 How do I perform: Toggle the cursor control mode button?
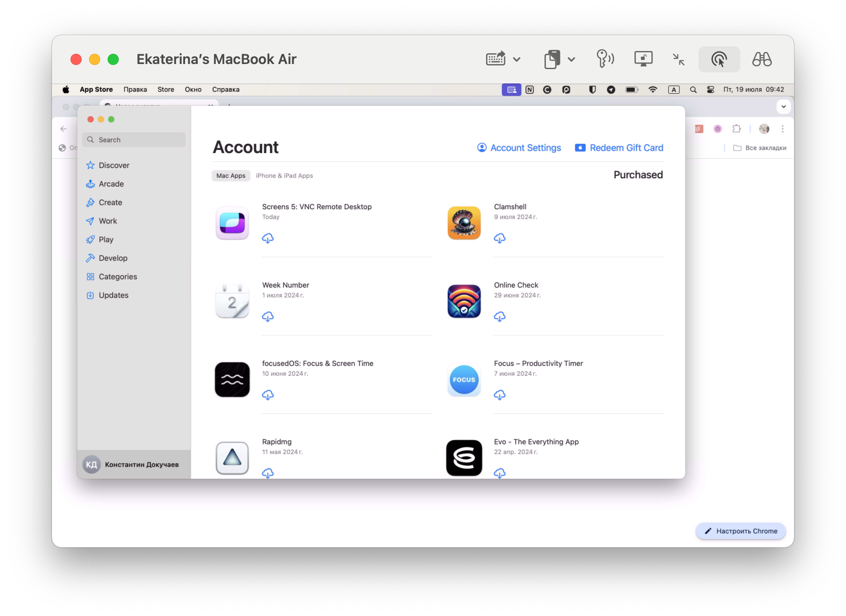point(719,59)
